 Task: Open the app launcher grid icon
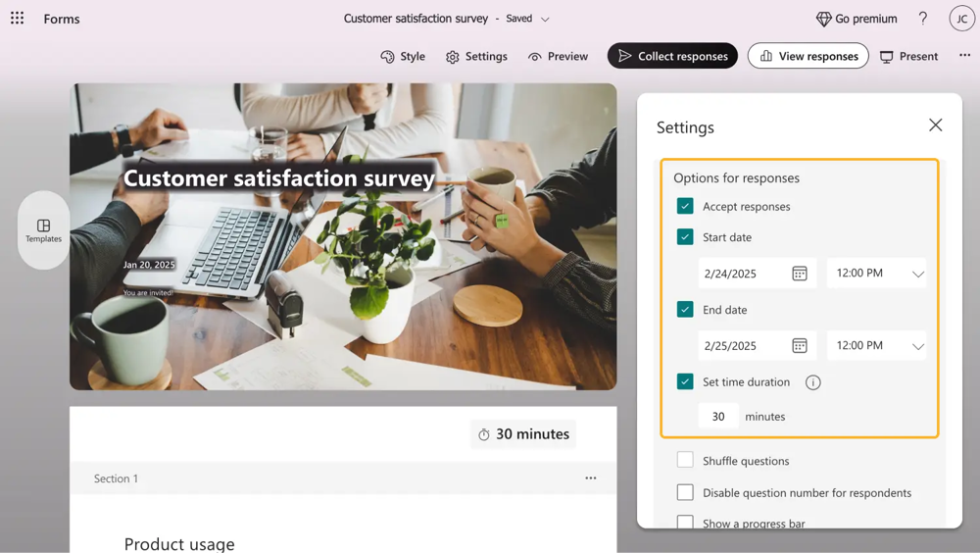click(18, 19)
